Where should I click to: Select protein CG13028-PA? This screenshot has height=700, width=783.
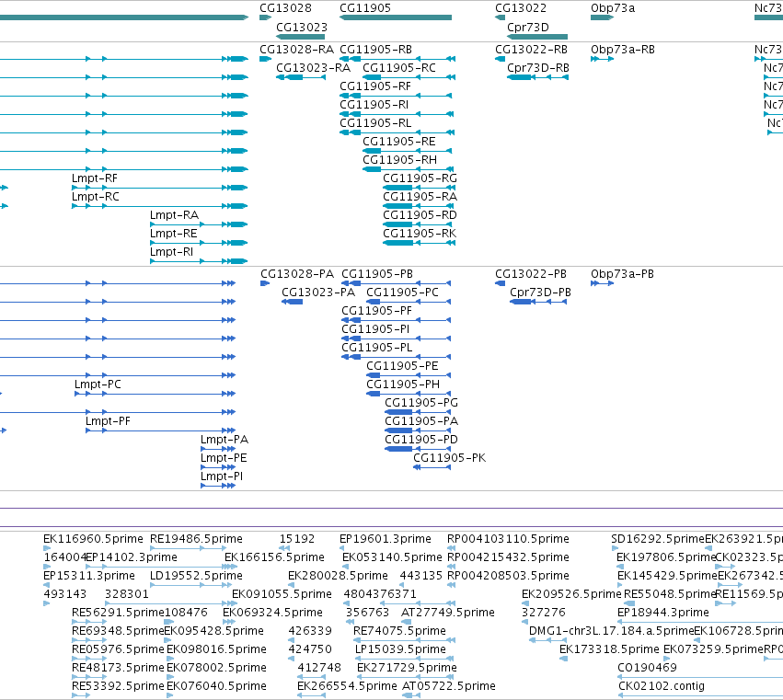[297, 274]
